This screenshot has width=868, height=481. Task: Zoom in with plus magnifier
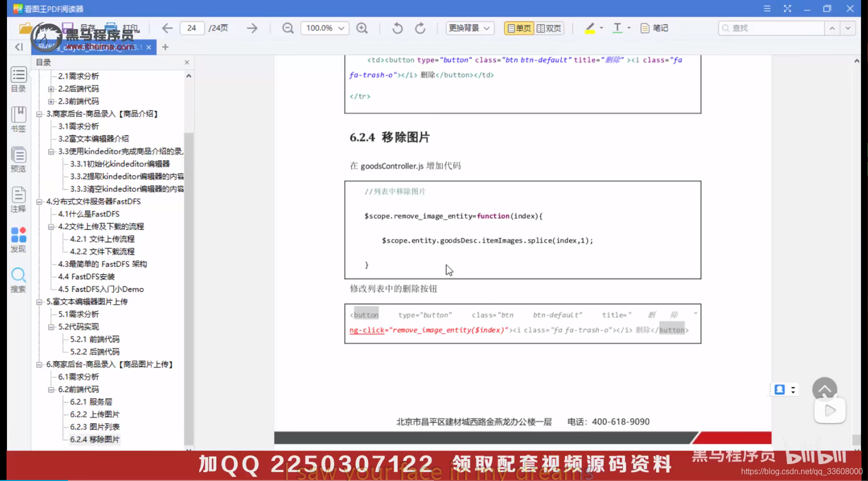(362, 28)
